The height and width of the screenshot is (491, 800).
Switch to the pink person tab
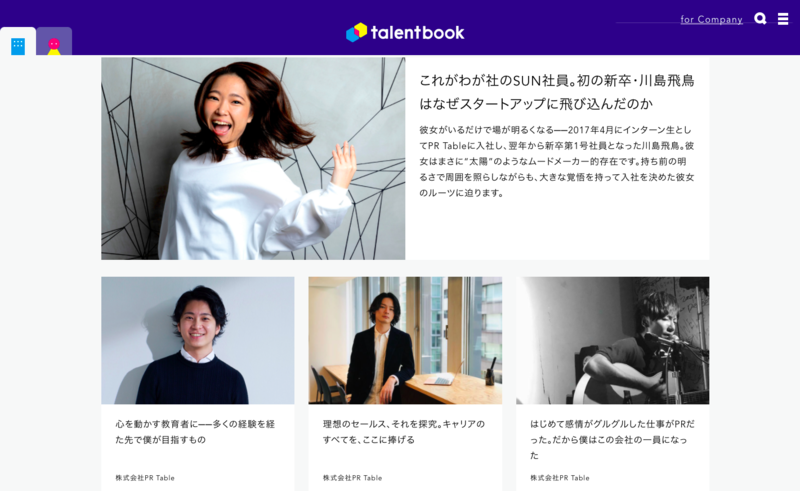[54, 42]
